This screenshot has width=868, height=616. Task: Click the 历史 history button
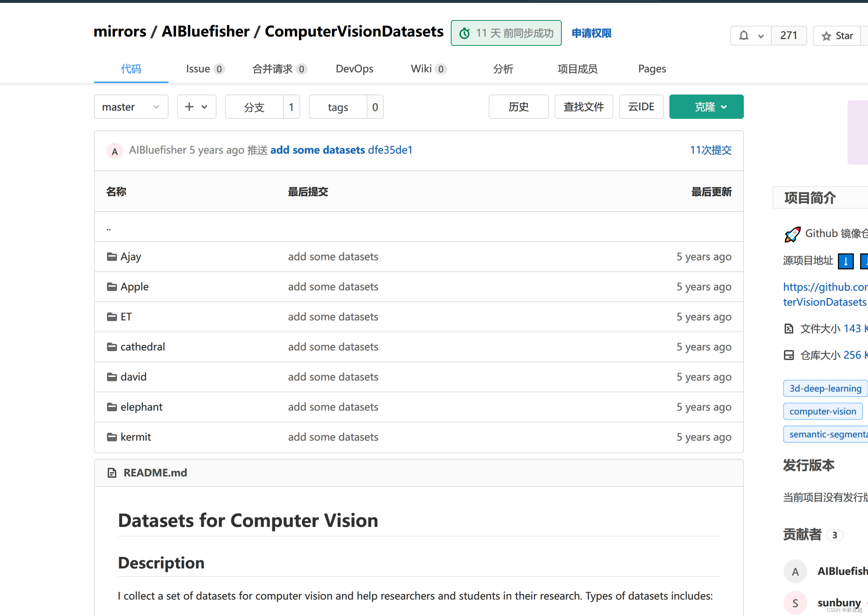coord(518,107)
